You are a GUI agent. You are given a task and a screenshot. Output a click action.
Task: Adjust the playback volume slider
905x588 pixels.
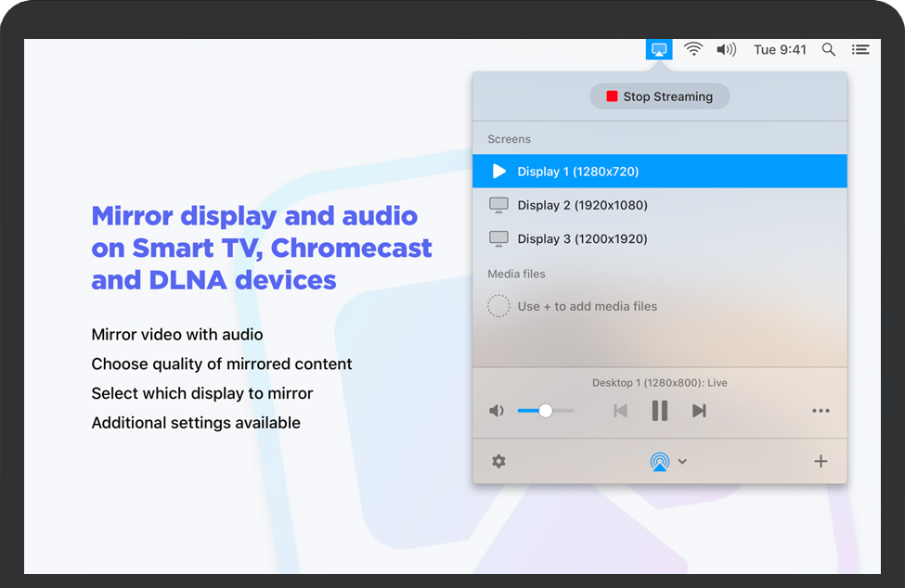tap(546, 411)
